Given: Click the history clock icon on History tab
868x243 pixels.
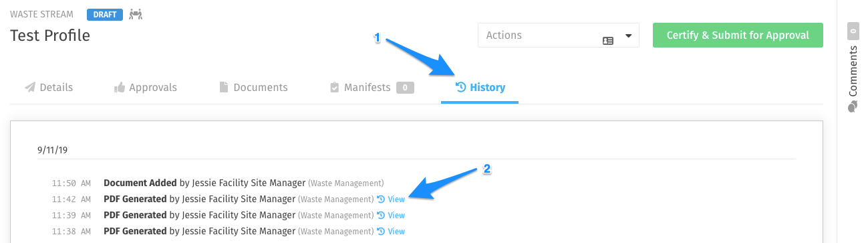Looking at the screenshot, I should 460,87.
